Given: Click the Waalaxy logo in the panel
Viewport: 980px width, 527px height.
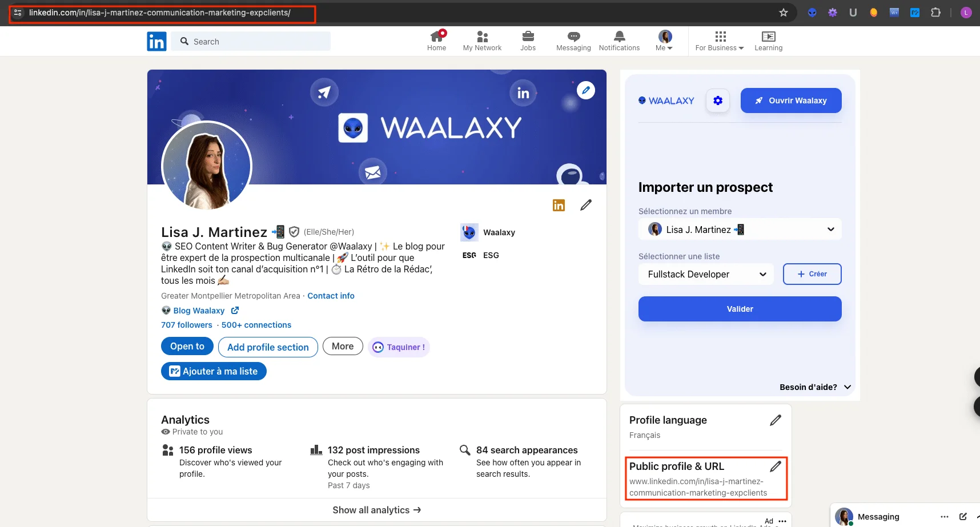Looking at the screenshot, I should point(666,100).
